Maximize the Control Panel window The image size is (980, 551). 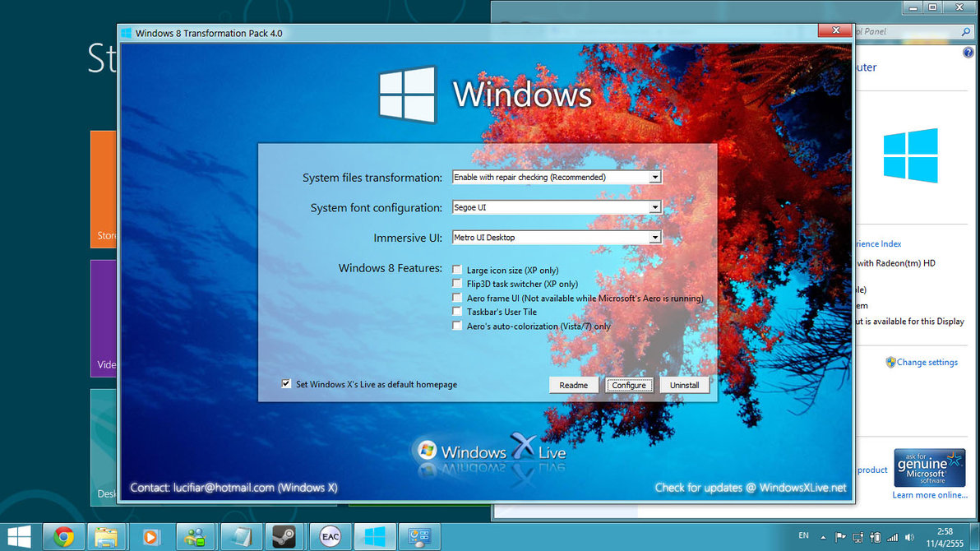(932, 7)
